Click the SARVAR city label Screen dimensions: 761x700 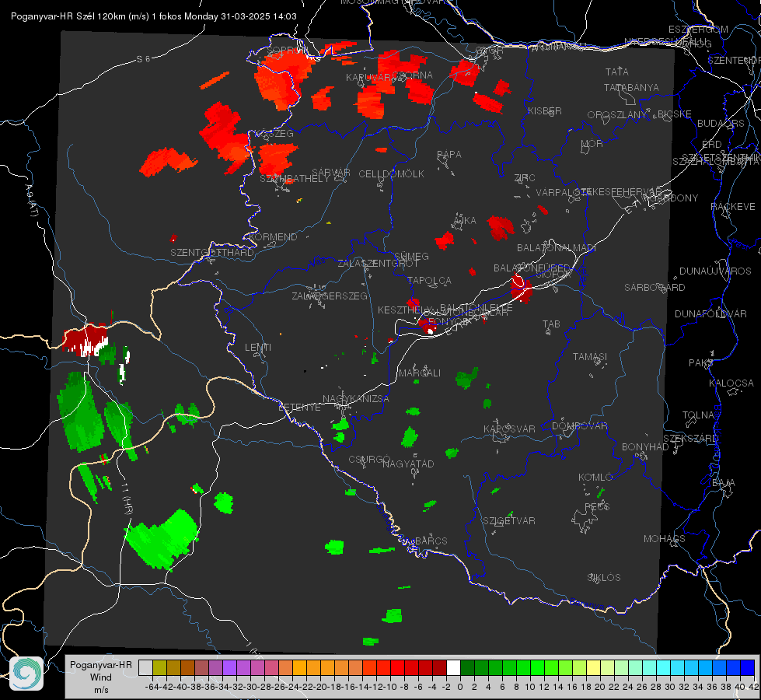click(x=330, y=173)
